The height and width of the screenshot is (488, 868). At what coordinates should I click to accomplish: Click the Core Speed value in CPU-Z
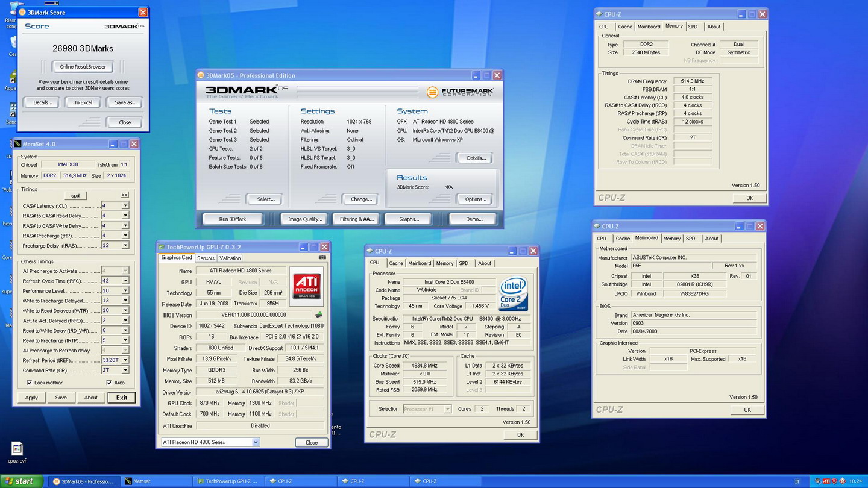click(426, 366)
